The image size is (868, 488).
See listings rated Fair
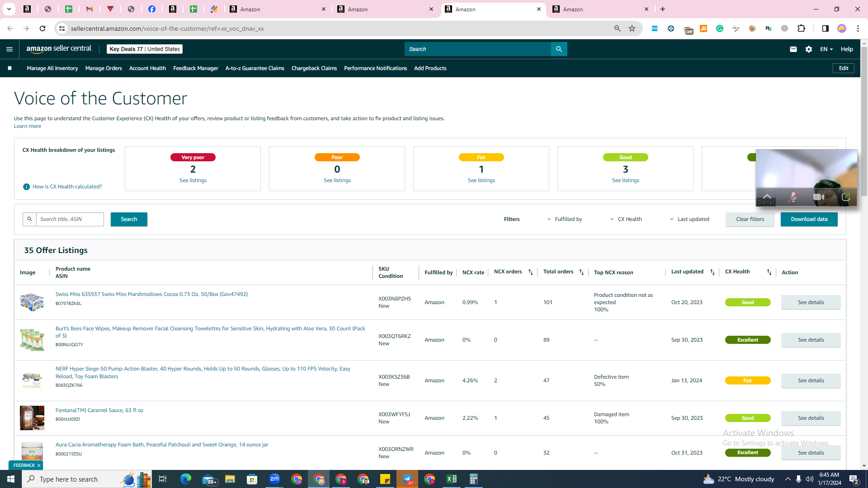[x=481, y=180]
